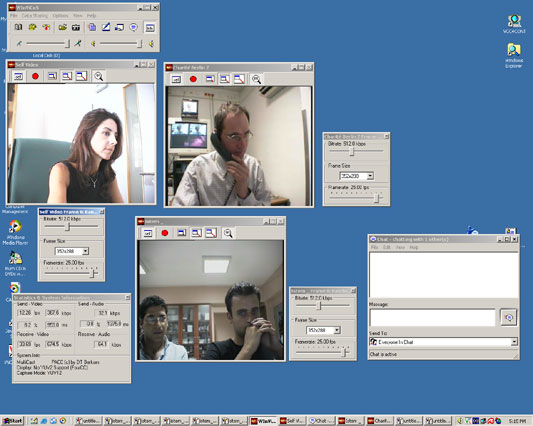
Task: Click magnifier icon in man-on-phone video window
Action: (256, 79)
